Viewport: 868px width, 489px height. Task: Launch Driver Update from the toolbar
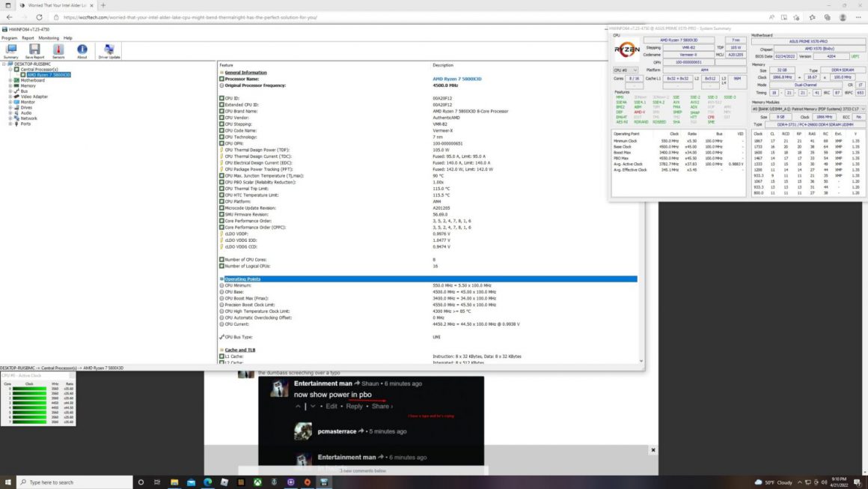click(110, 48)
